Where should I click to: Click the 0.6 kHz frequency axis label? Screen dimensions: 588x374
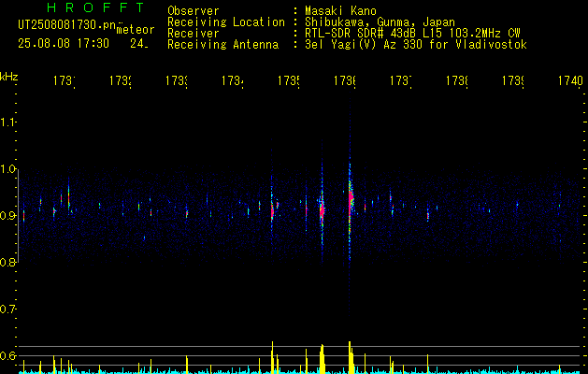pyautogui.click(x=7, y=355)
